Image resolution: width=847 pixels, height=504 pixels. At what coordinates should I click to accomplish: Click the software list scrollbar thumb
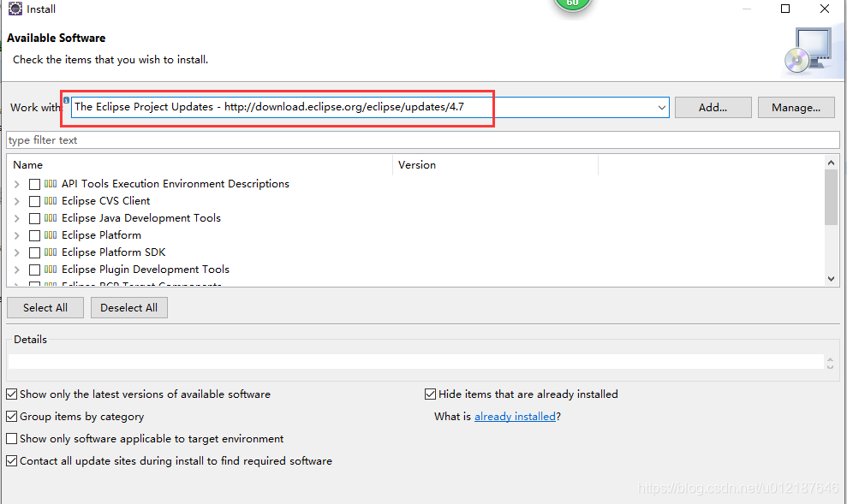[831, 197]
